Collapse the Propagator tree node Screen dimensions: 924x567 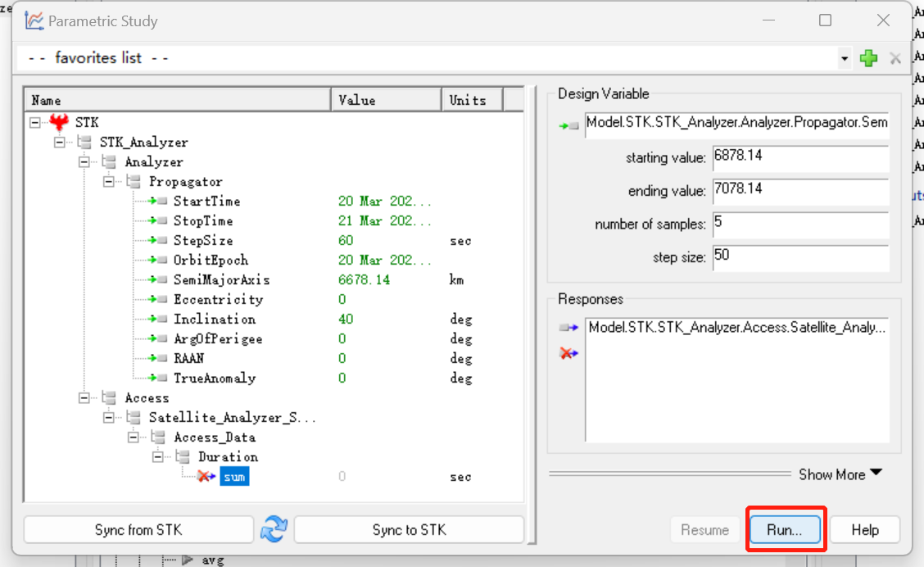click(x=108, y=182)
